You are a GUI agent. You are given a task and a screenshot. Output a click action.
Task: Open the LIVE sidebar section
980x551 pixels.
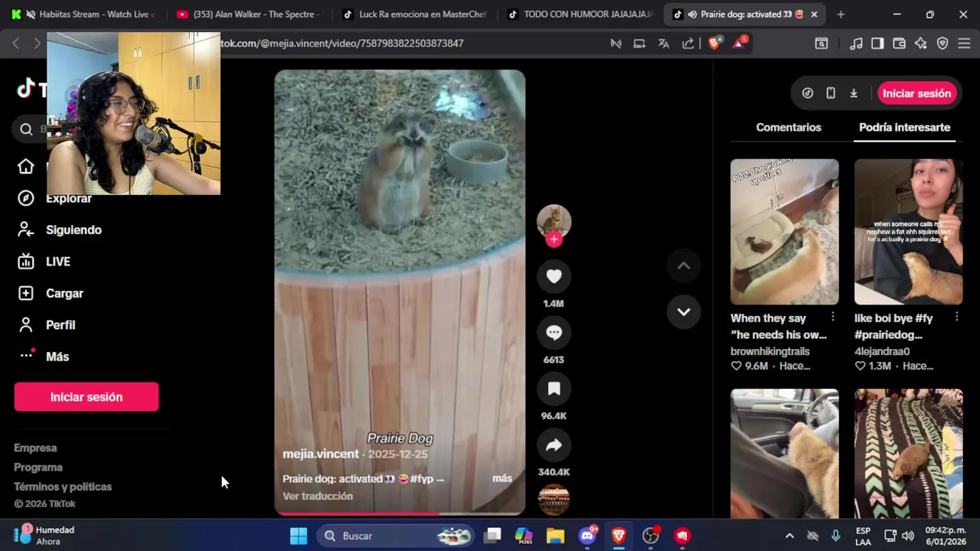[x=44, y=262]
